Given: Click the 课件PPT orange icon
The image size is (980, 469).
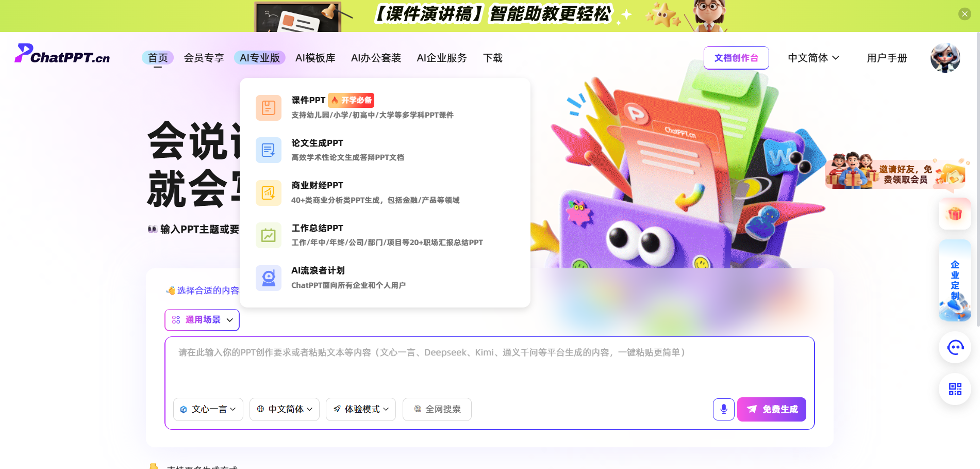Looking at the screenshot, I should coord(268,107).
